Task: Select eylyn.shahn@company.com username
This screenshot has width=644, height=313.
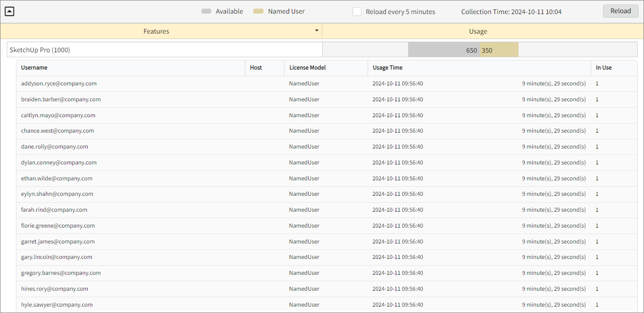Action: click(x=57, y=194)
